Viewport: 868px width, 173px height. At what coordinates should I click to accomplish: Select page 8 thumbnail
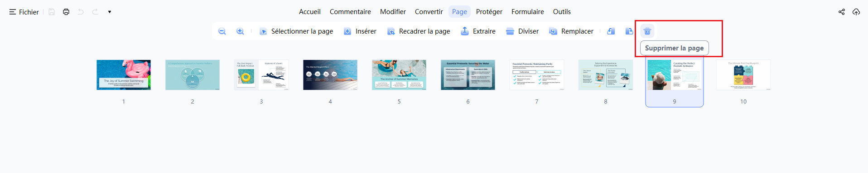tap(606, 75)
